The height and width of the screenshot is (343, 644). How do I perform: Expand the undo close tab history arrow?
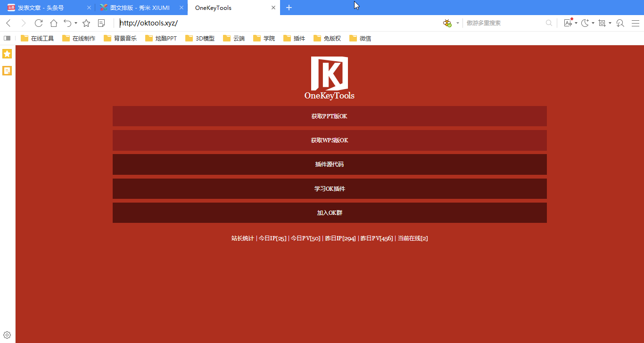pyautogui.click(x=76, y=23)
